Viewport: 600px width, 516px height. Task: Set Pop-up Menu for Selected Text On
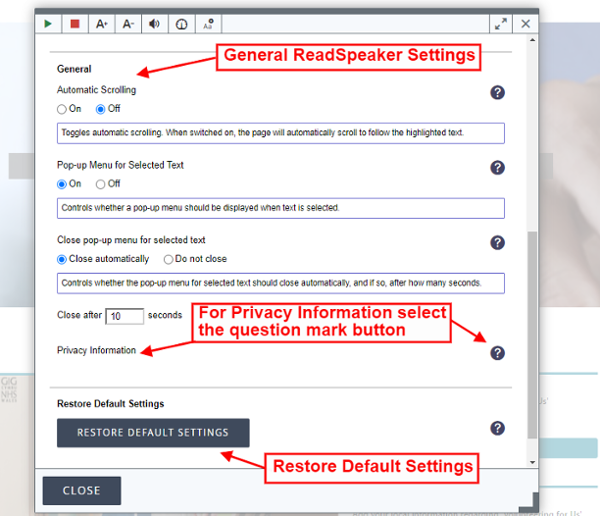coord(62,185)
